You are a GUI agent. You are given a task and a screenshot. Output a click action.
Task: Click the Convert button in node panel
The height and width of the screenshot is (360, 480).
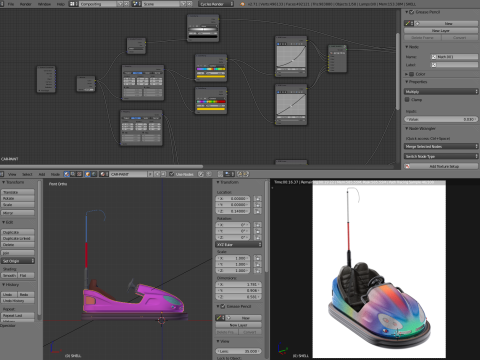[460, 37]
